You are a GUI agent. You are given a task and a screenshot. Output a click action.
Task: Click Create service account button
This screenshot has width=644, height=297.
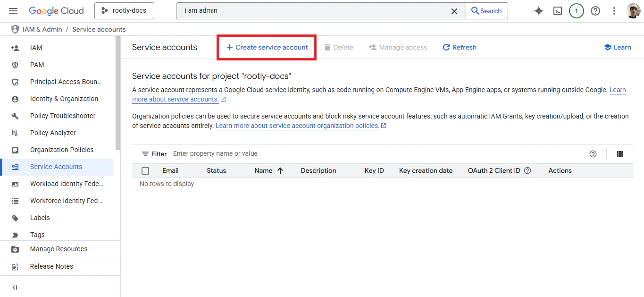pyautogui.click(x=266, y=47)
